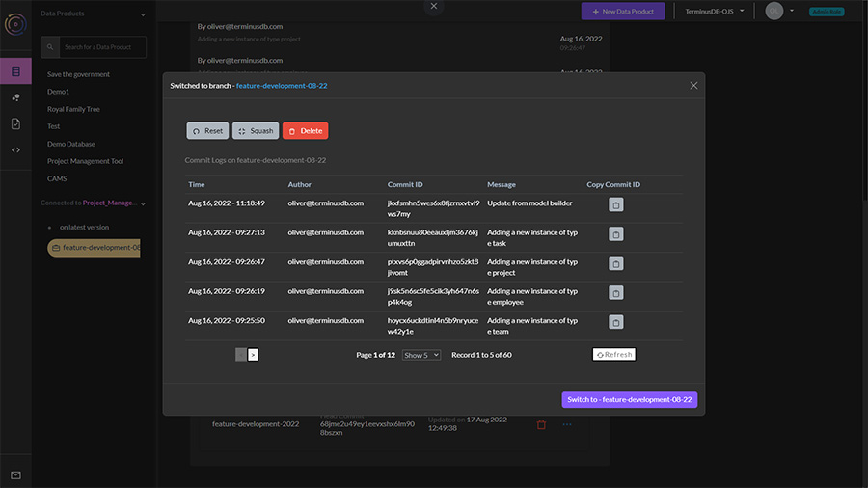Copy commit ID for new employee instance
868x488 pixels.
click(615, 292)
